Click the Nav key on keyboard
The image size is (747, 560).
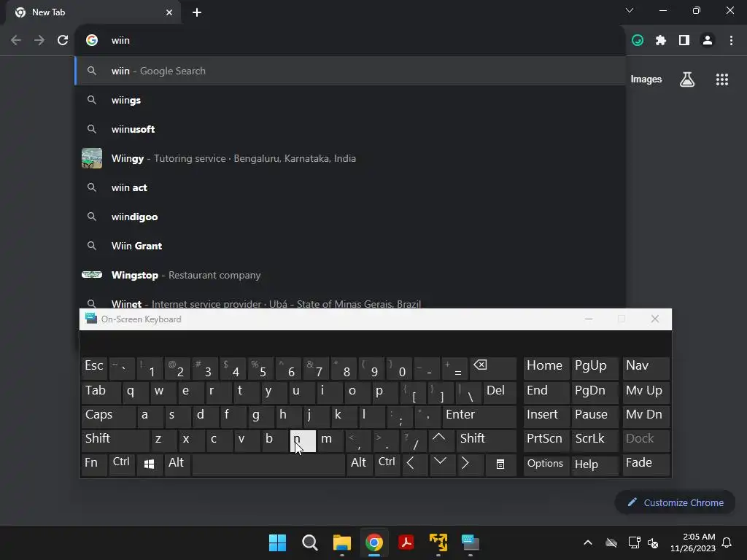(646, 367)
